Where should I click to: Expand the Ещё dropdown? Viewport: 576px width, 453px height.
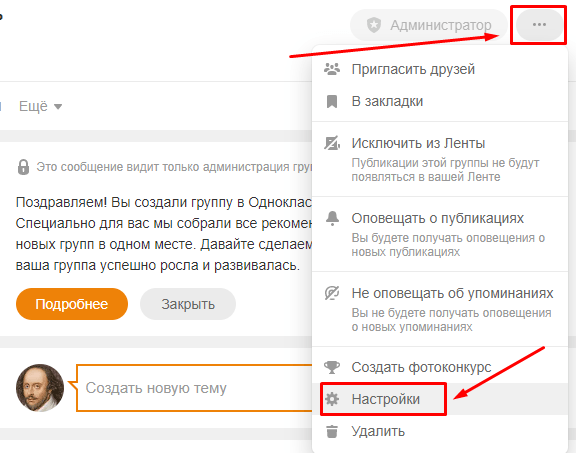tap(40, 106)
